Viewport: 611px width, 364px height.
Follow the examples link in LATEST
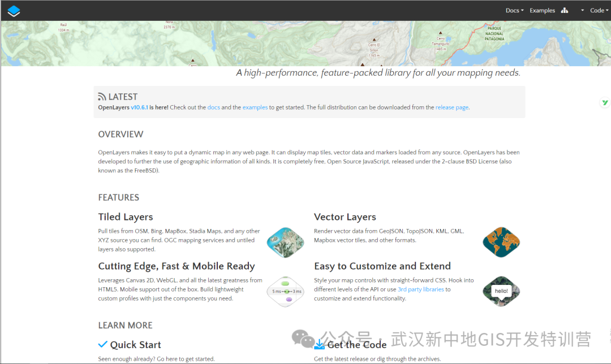(x=255, y=107)
